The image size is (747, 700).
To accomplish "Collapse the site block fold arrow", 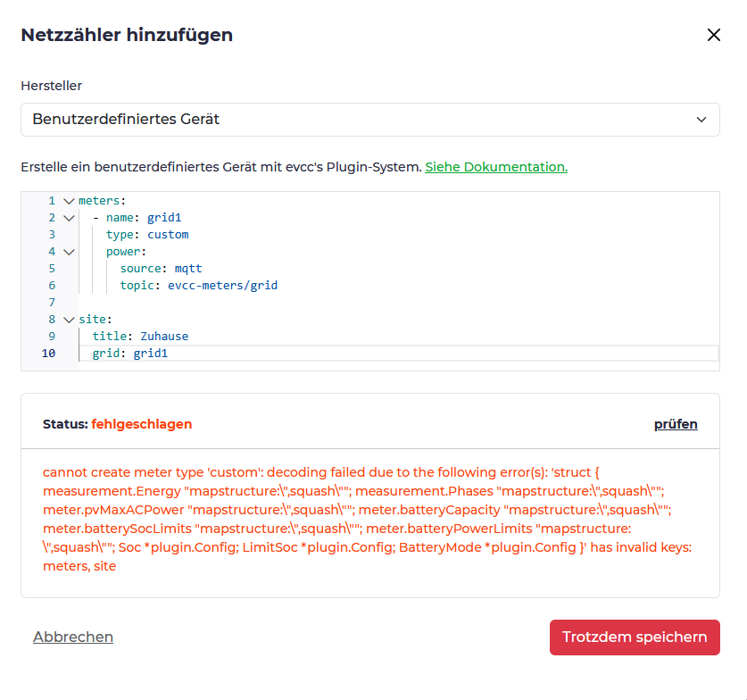I will click(69, 319).
